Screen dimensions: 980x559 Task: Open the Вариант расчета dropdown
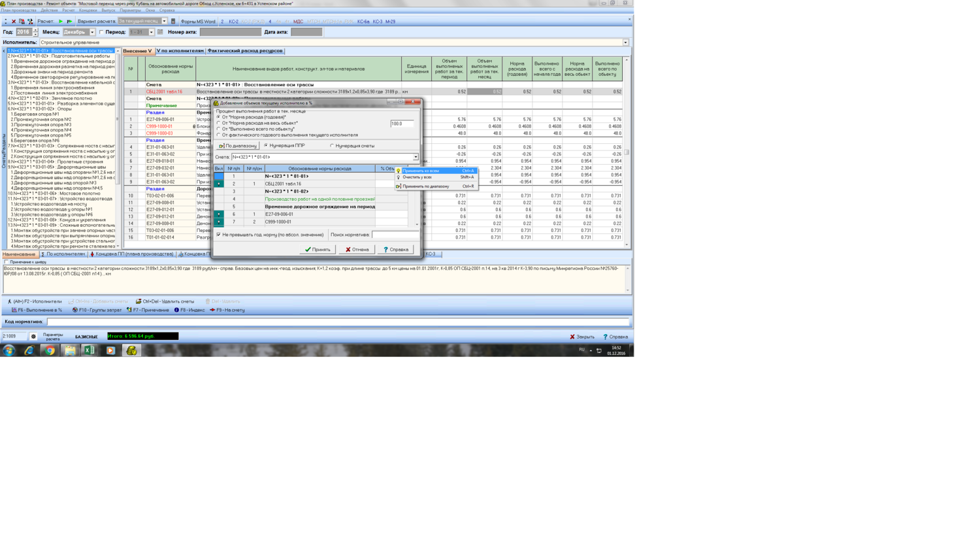tap(164, 22)
